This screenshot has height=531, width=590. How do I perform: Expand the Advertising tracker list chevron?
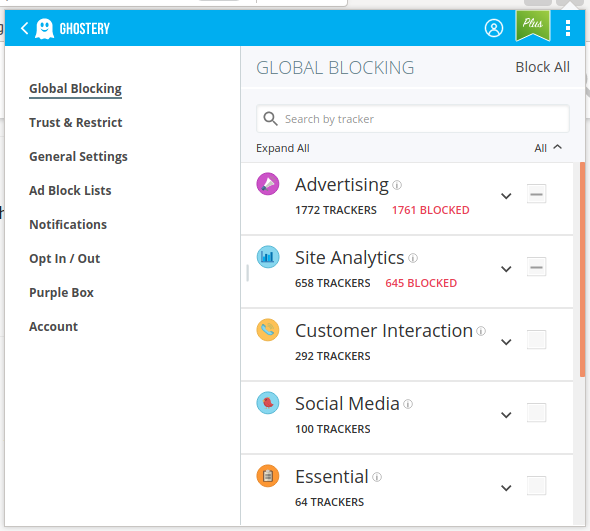[x=506, y=196]
